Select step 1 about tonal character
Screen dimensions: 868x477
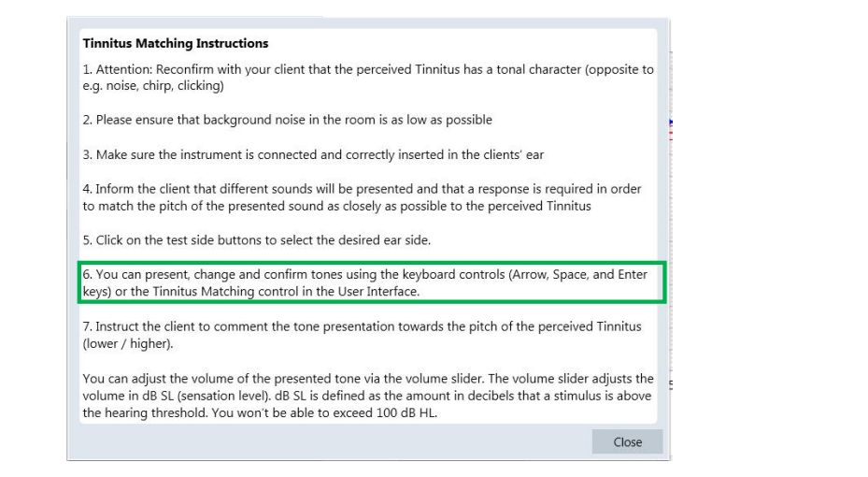368,78
